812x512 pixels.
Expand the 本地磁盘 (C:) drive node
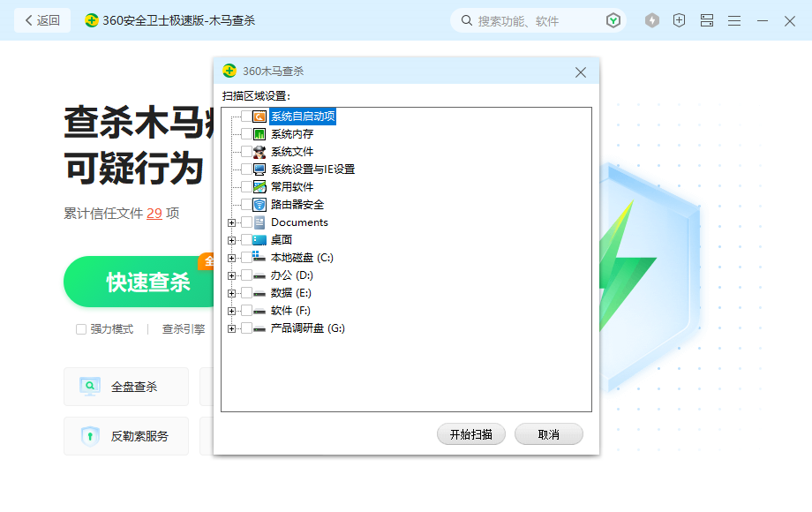click(x=231, y=257)
